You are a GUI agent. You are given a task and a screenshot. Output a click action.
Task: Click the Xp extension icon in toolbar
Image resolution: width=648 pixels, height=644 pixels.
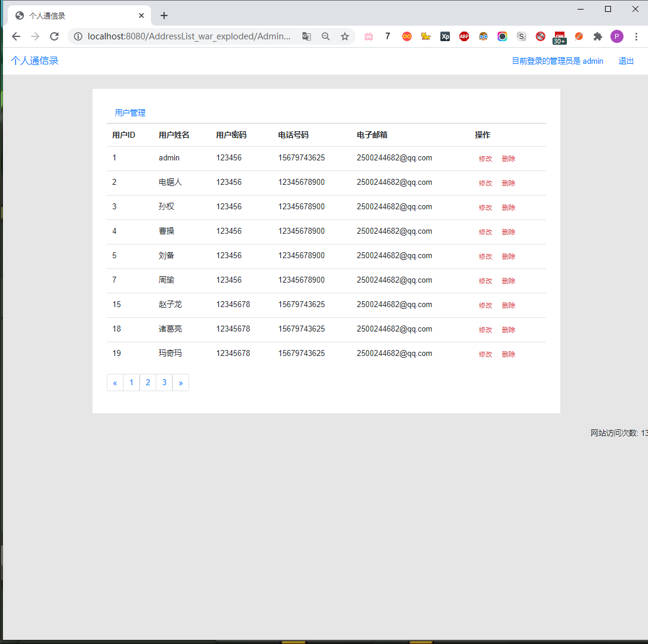coord(445,36)
